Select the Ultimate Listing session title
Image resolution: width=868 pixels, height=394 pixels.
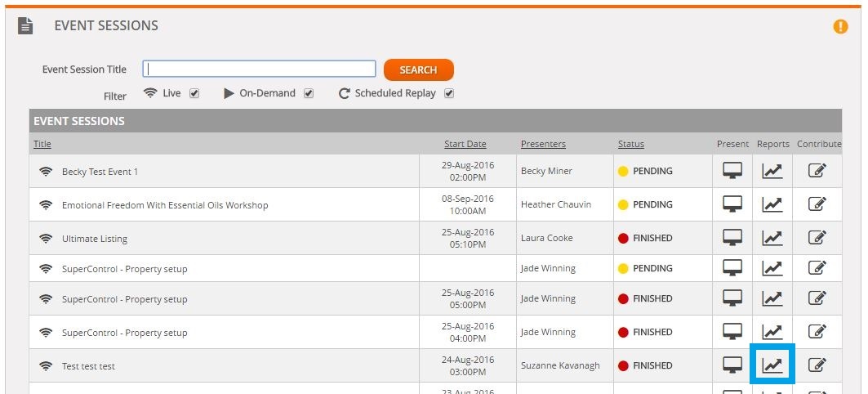pyautogui.click(x=95, y=239)
